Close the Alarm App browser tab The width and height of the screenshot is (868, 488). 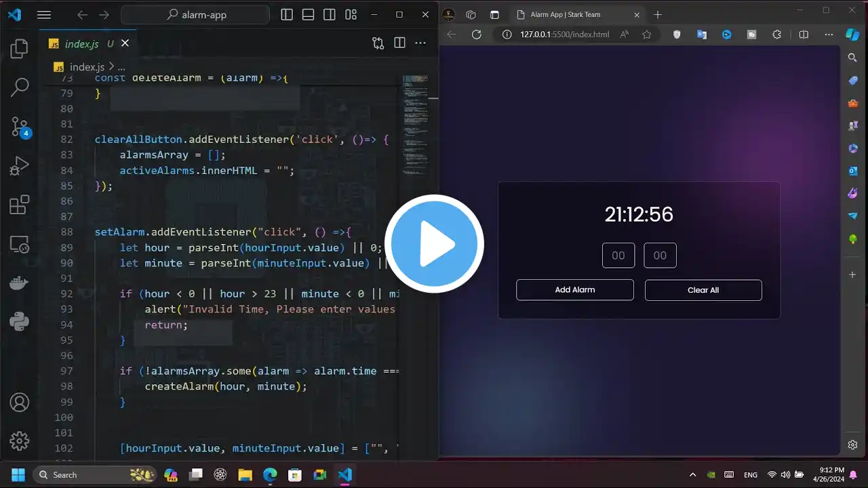[635, 15]
